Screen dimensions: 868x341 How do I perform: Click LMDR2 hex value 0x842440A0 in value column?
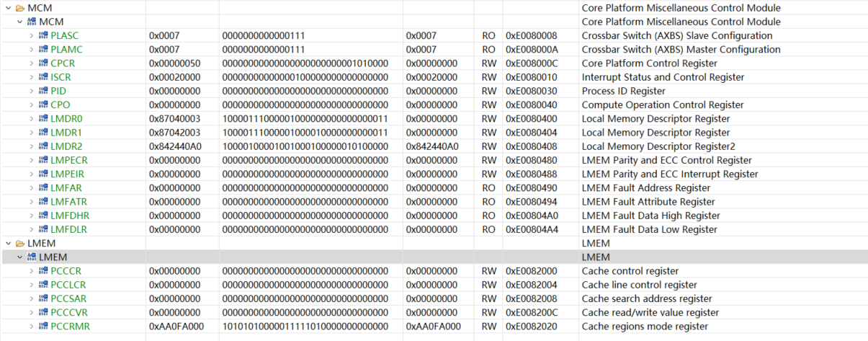point(176,146)
